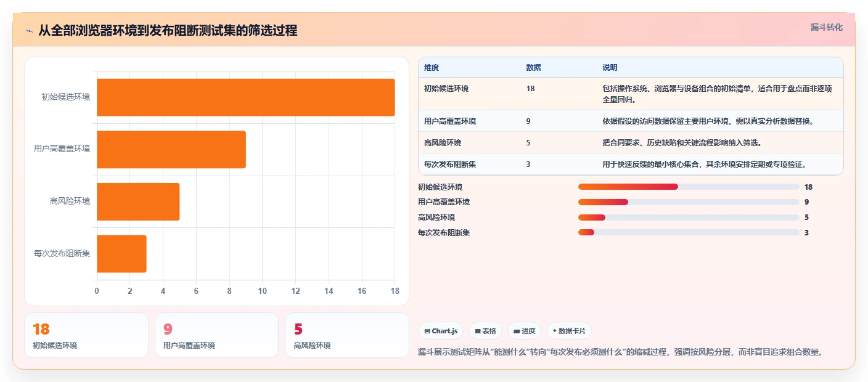Click the table value 9 for 用户高覆盖环境
Screen dimensions: 868x382
pos(528,121)
